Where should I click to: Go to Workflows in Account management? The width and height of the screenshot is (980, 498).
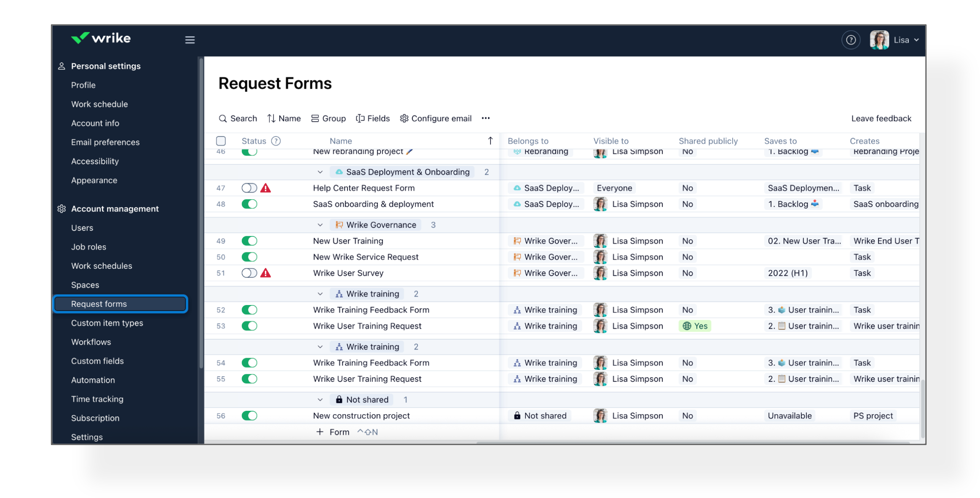pos(91,342)
